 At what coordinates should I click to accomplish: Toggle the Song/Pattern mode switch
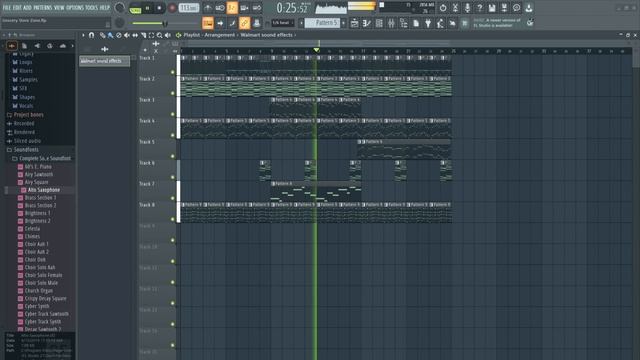(135, 8)
